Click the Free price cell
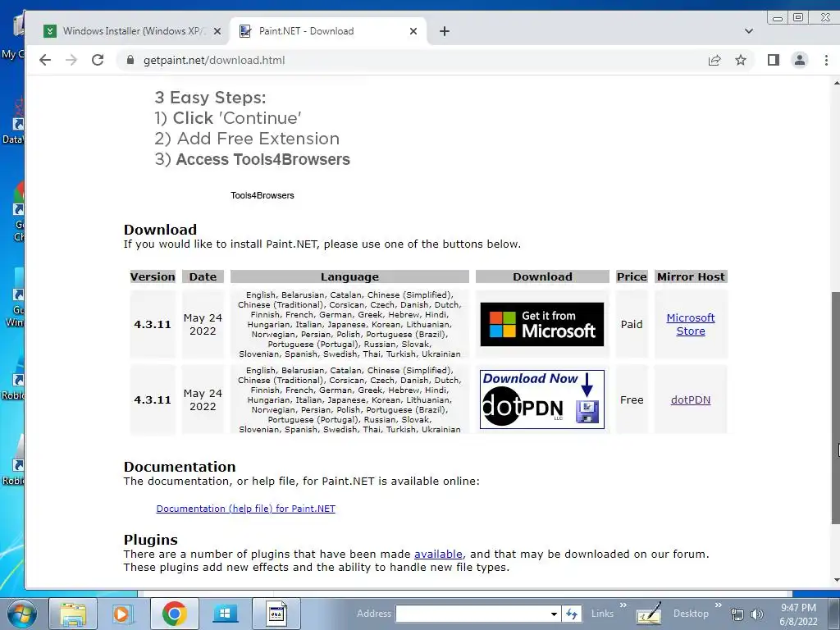The image size is (840, 630). pyautogui.click(x=632, y=399)
